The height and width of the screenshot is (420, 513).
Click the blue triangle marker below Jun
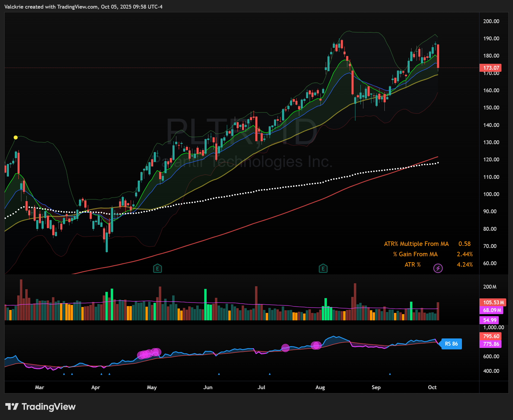[219, 374]
